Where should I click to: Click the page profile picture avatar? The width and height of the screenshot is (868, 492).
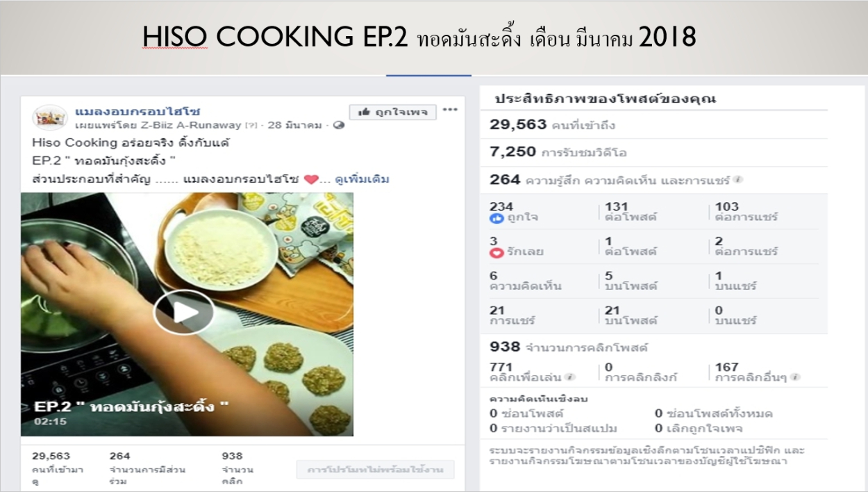point(49,117)
